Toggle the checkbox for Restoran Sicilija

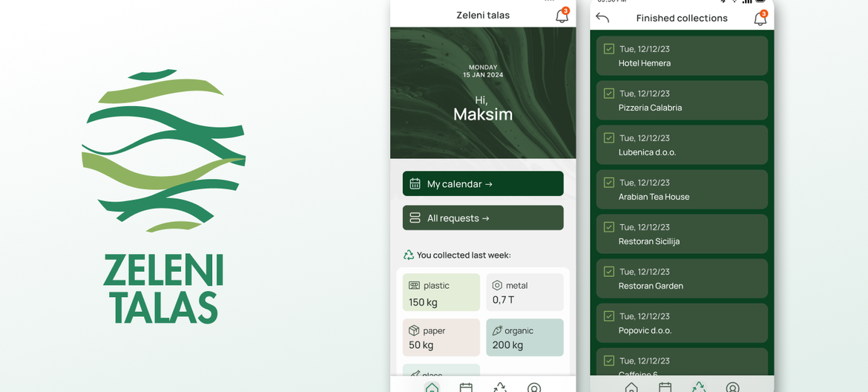tap(609, 226)
